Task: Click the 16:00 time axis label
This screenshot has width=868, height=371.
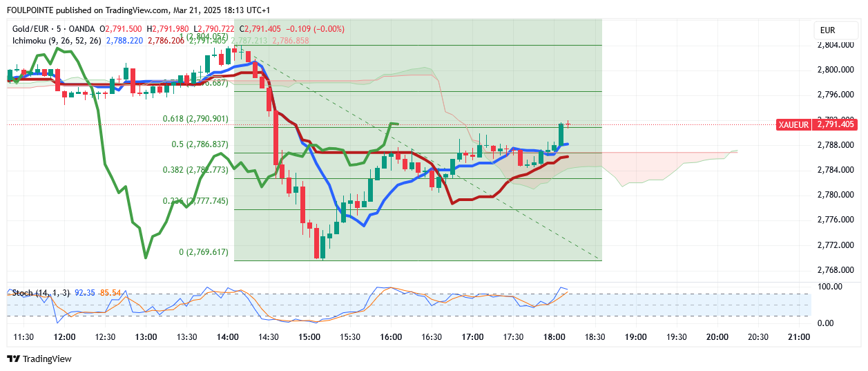Action: point(391,337)
